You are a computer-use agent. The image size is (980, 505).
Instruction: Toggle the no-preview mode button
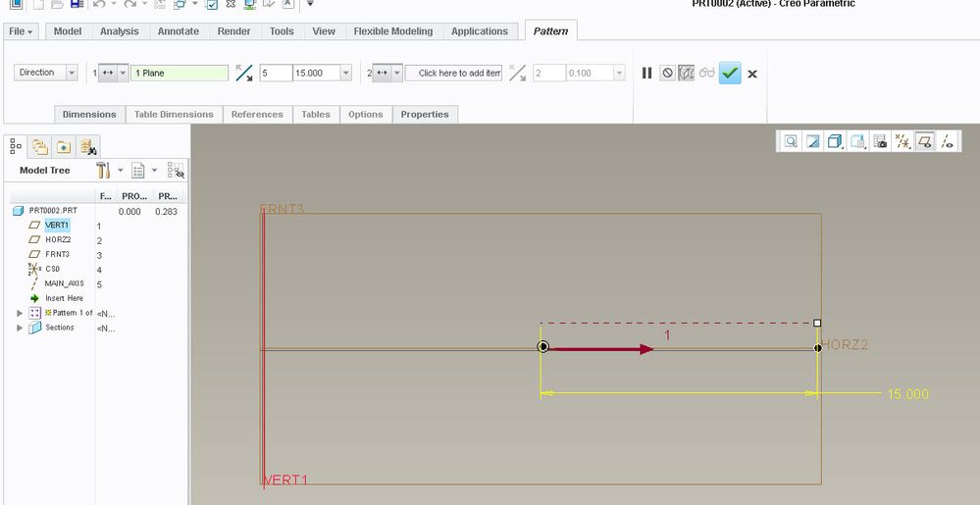click(x=667, y=74)
